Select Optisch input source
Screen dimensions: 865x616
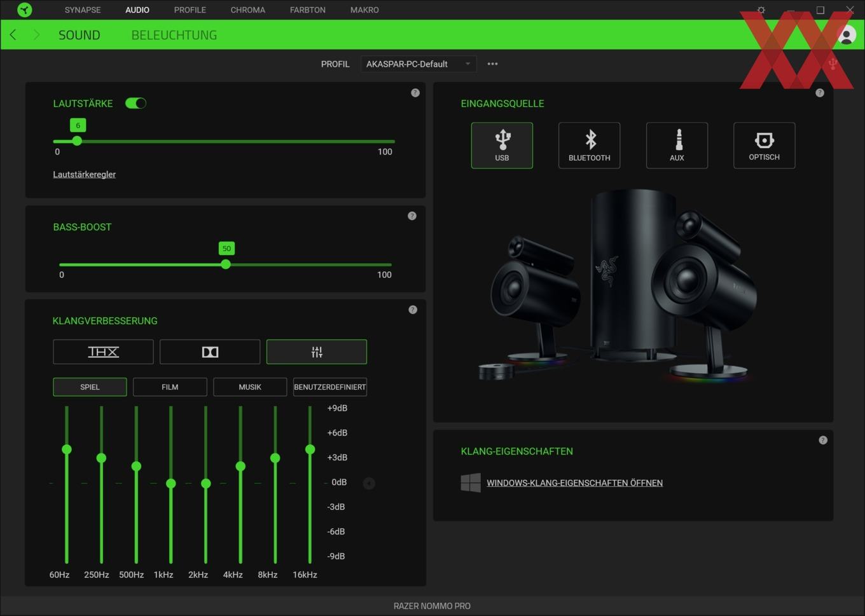[x=764, y=146]
